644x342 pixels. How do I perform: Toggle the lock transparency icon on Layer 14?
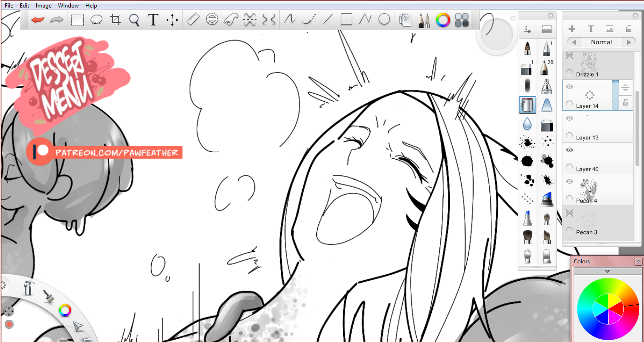(x=626, y=102)
